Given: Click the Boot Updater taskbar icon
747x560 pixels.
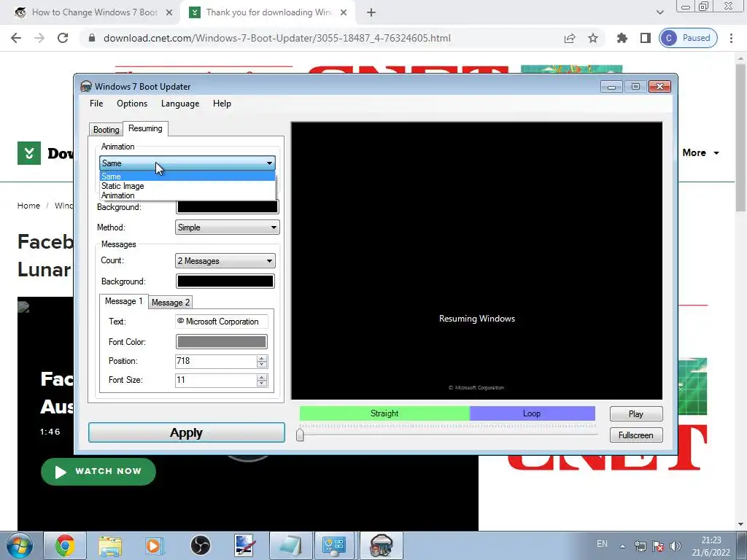Looking at the screenshot, I should tap(381, 545).
